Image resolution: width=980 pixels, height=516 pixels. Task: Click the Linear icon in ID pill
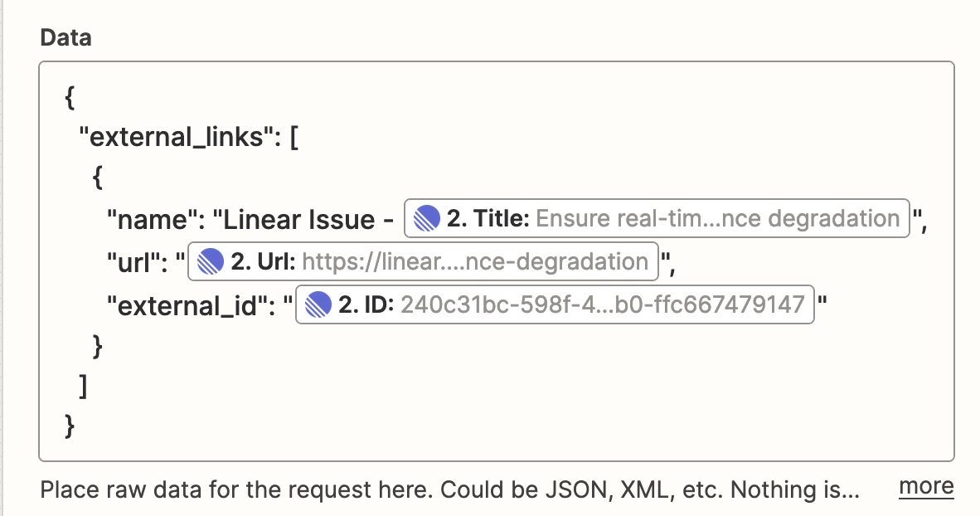point(318,304)
